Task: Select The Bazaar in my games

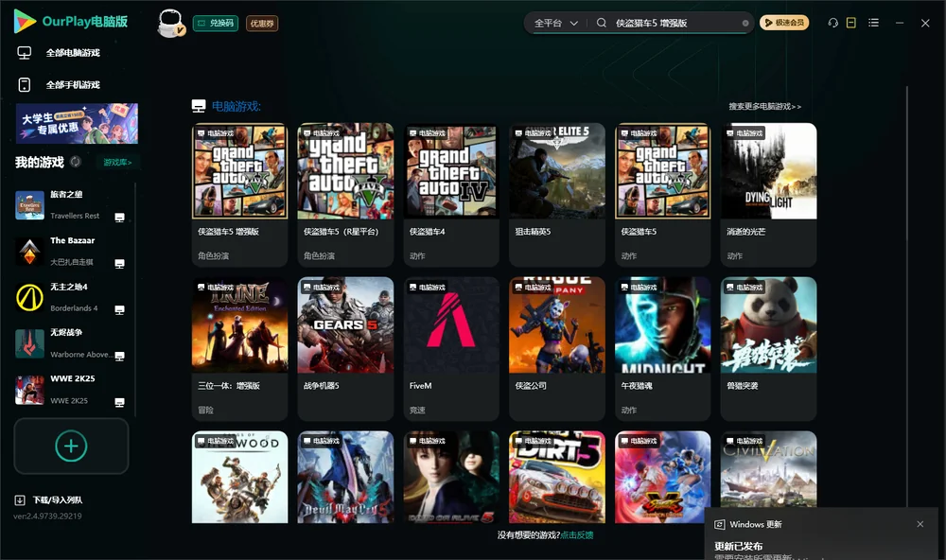Action: click(71, 252)
